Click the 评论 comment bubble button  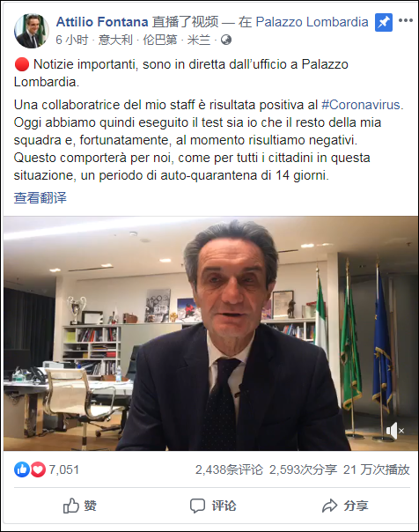pyautogui.click(x=213, y=506)
